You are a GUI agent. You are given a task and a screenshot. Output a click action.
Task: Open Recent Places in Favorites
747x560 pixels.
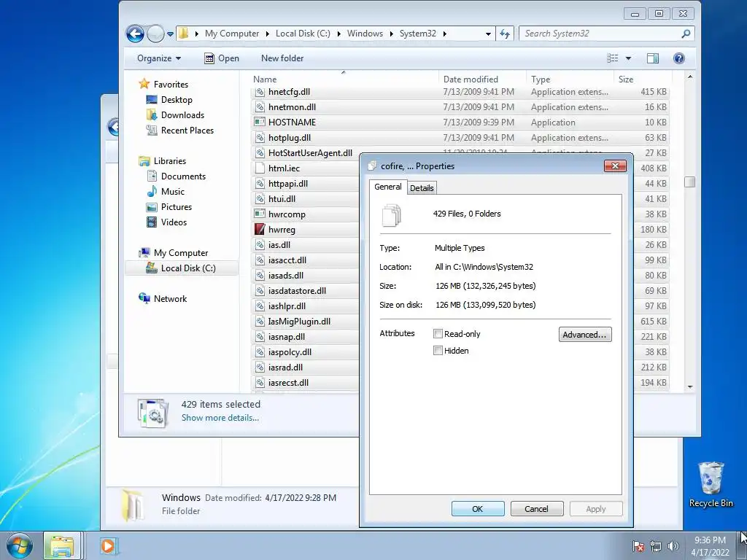point(187,130)
